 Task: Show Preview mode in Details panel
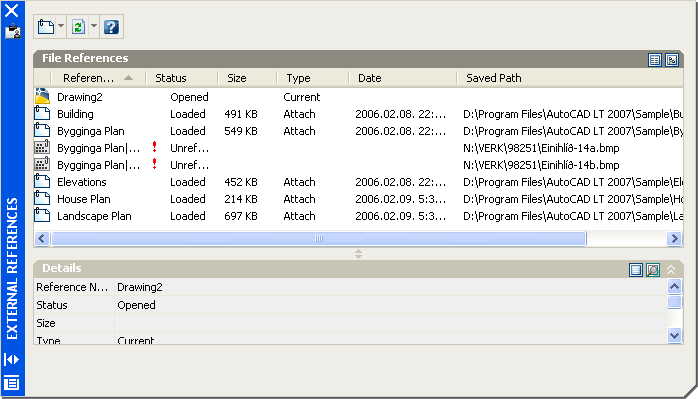coord(653,270)
